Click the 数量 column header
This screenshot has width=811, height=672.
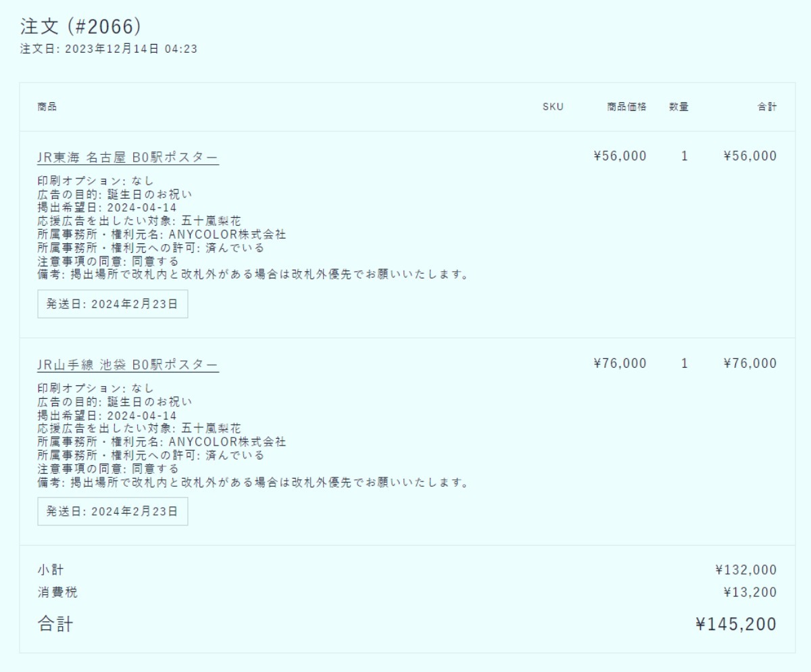point(679,106)
